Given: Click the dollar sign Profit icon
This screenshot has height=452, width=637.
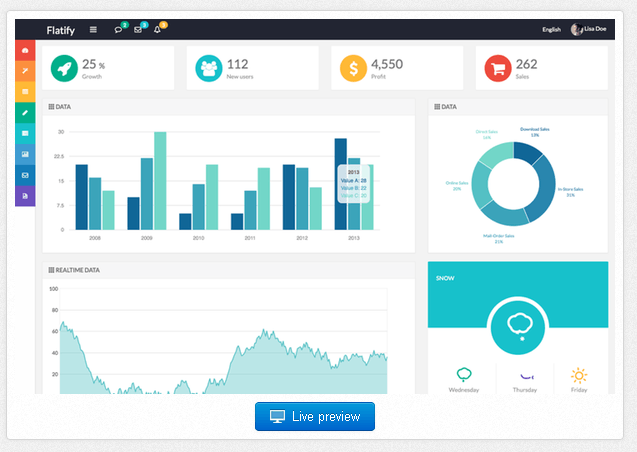Looking at the screenshot, I should (x=353, y=68).
